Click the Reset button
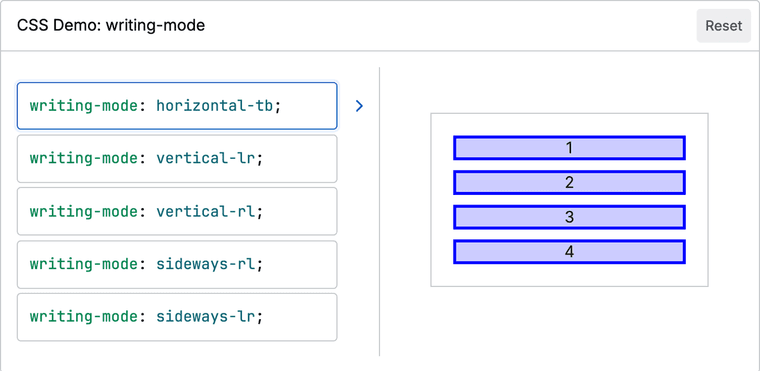The width and height of the screenshot is (760, 371). (723, 26)
